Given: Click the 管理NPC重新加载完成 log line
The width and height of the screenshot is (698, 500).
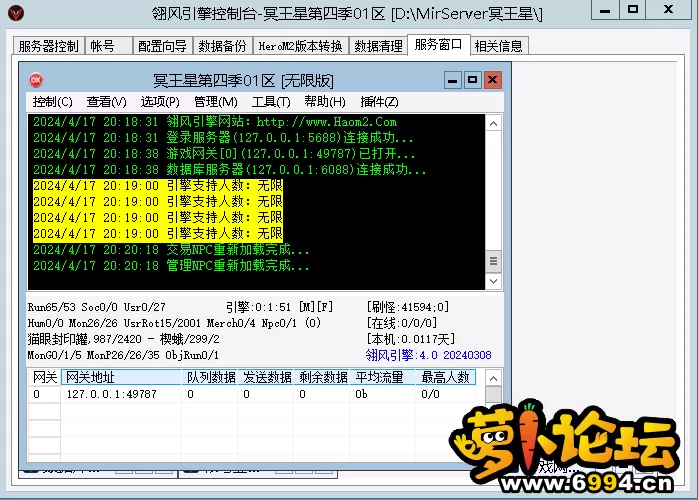Looking at the screenshot, I should tap(171, 266).
